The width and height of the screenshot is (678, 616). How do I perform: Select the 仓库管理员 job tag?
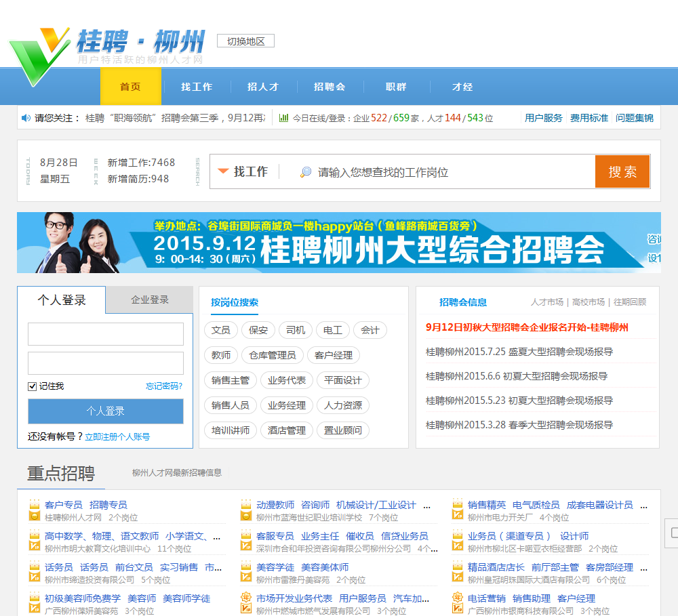point(273,355)
